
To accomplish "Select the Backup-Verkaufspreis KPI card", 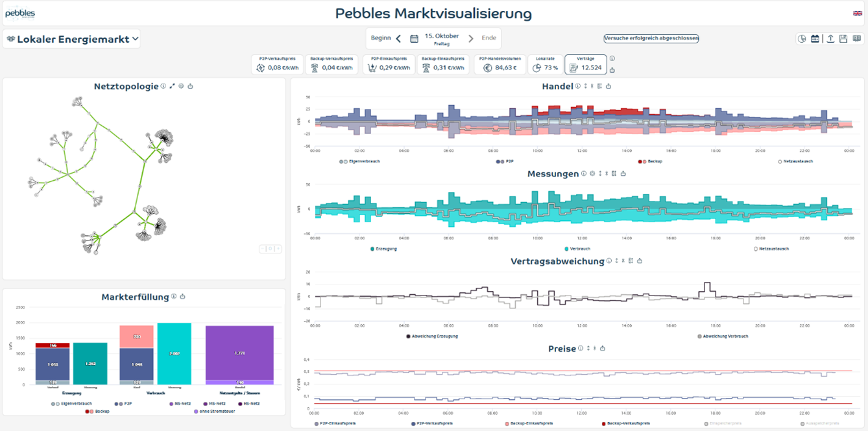I will click(x=332, y=64).
